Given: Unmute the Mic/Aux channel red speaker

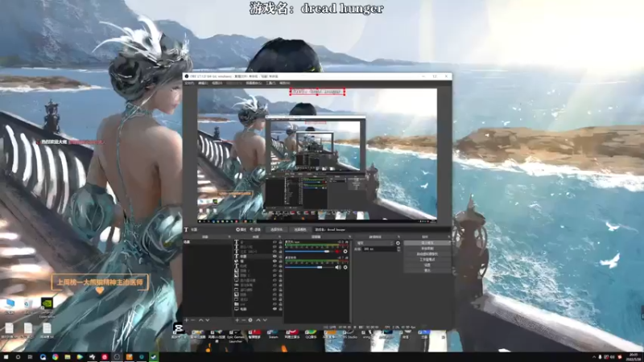Looking at the screenshot, I should [x=337, y=252].
